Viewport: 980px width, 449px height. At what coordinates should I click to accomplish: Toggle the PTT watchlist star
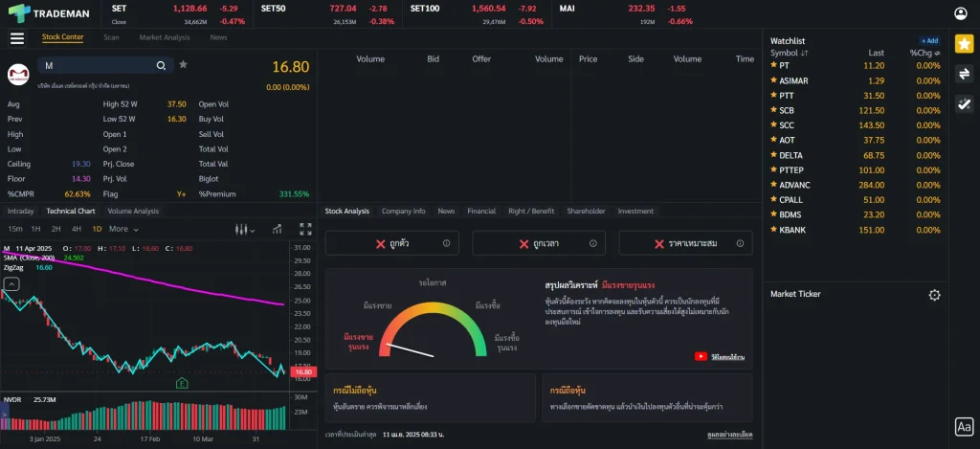(x=774, y=96)
